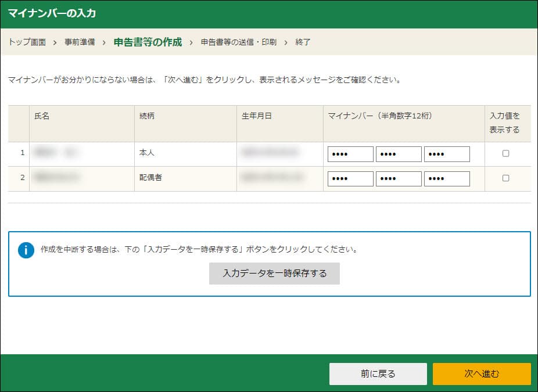The height and width of the screenshot is (392, 538).
Task: Click the マイナンバー column header
Action: point(379,116)
